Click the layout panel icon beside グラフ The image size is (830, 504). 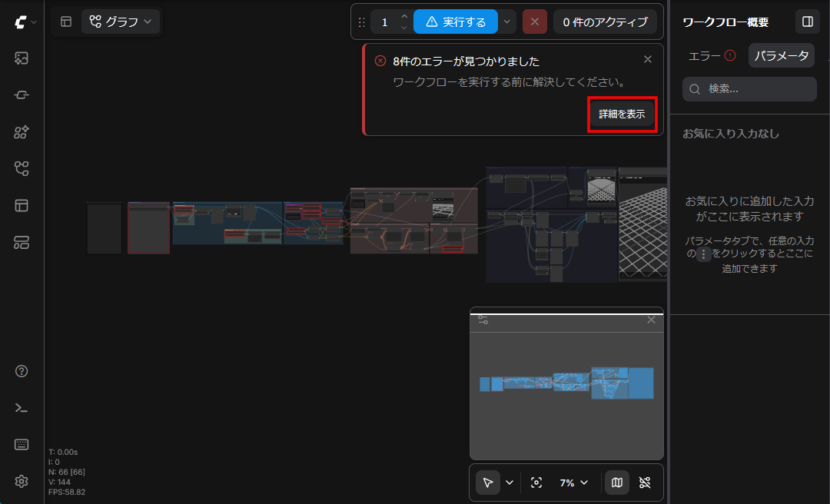pos(66,22)
